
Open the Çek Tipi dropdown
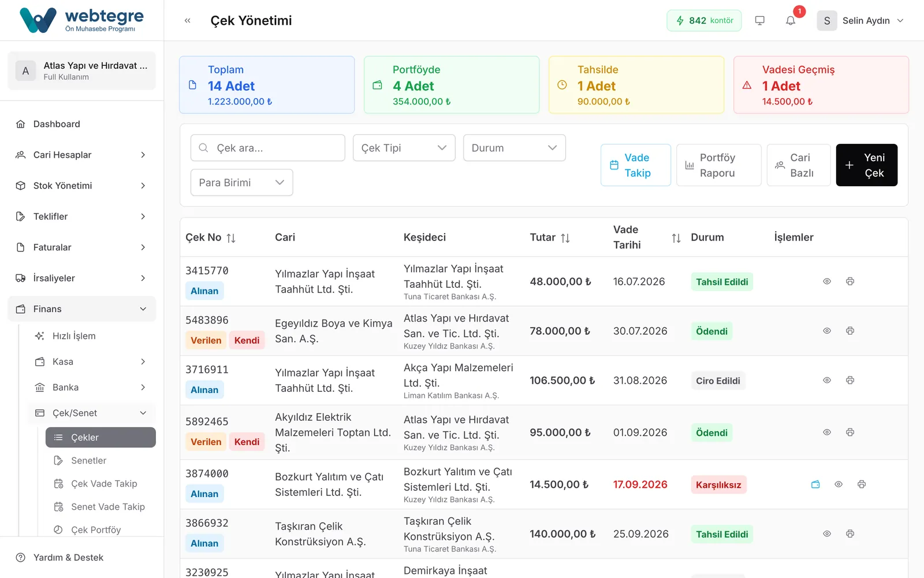pos(404,148)
